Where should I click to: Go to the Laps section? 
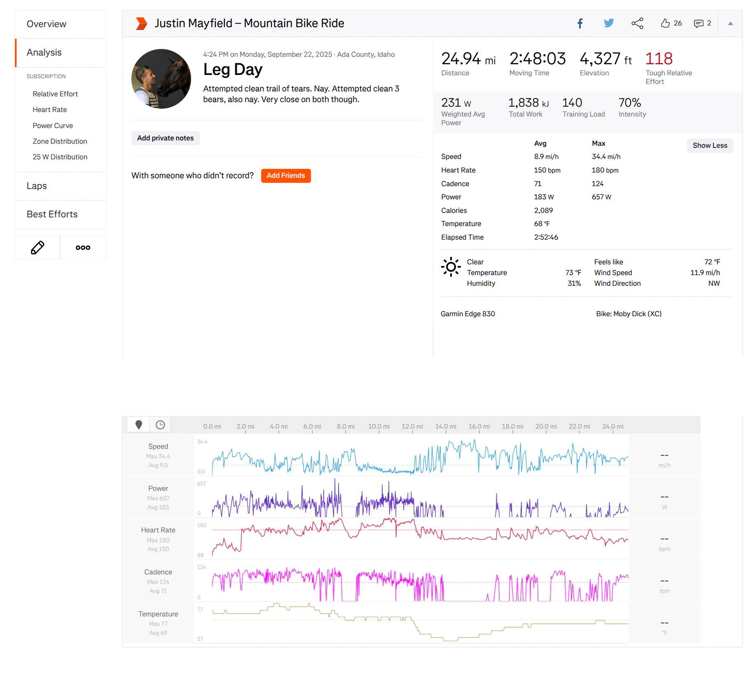tap(37, 186)
